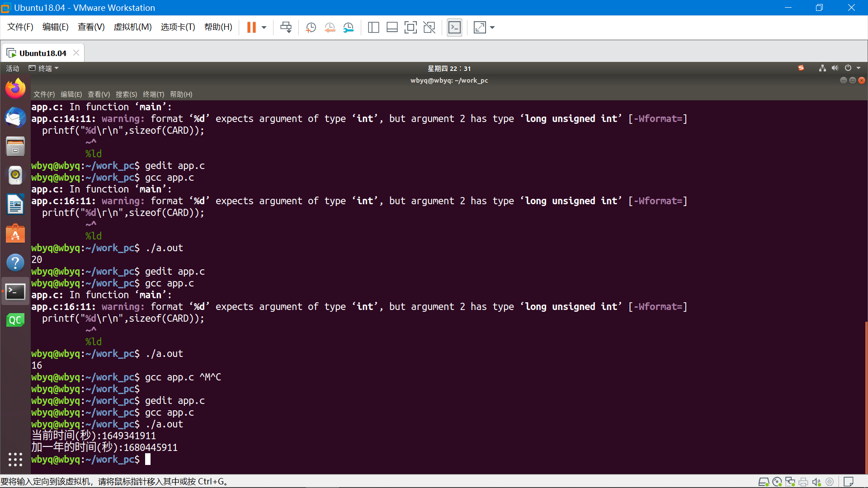Open terminal 文件(F) menu
The image size is (868, 488).
point(44,94)
